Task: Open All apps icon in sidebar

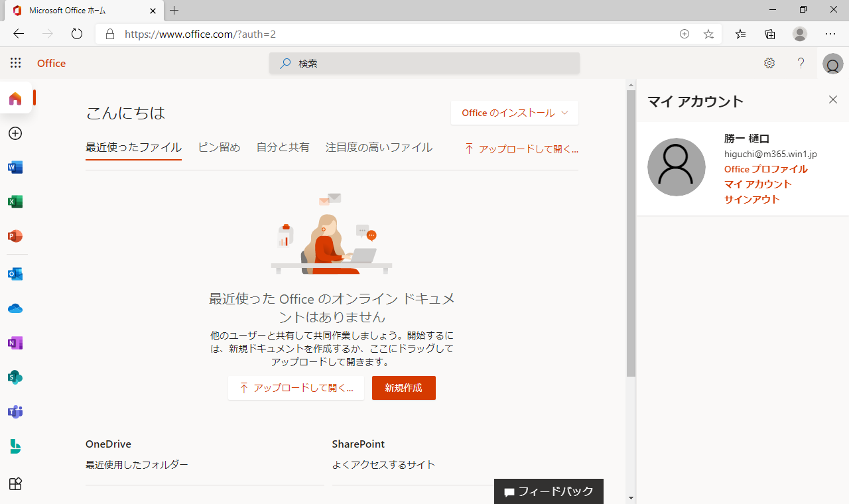Action: 15,483
